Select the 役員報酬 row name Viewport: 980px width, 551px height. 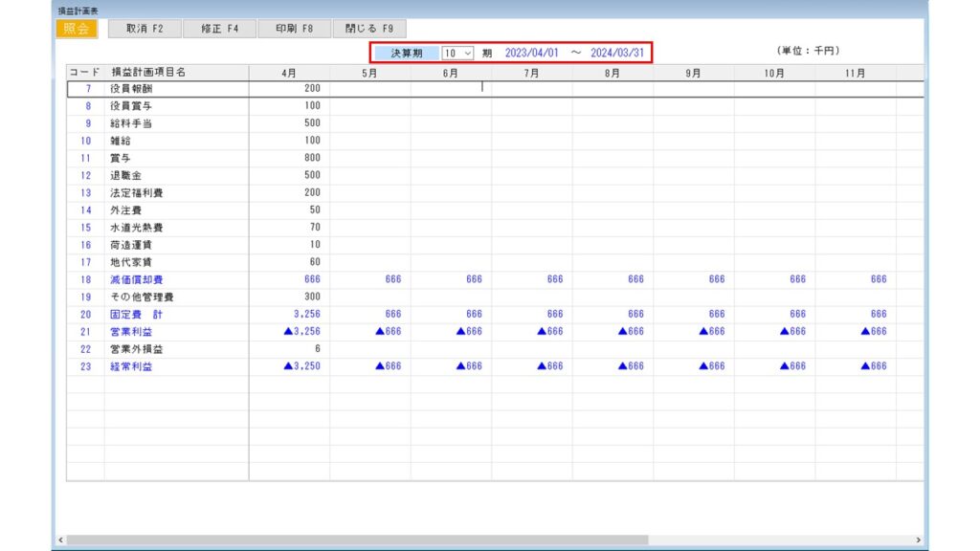(131, 89)
